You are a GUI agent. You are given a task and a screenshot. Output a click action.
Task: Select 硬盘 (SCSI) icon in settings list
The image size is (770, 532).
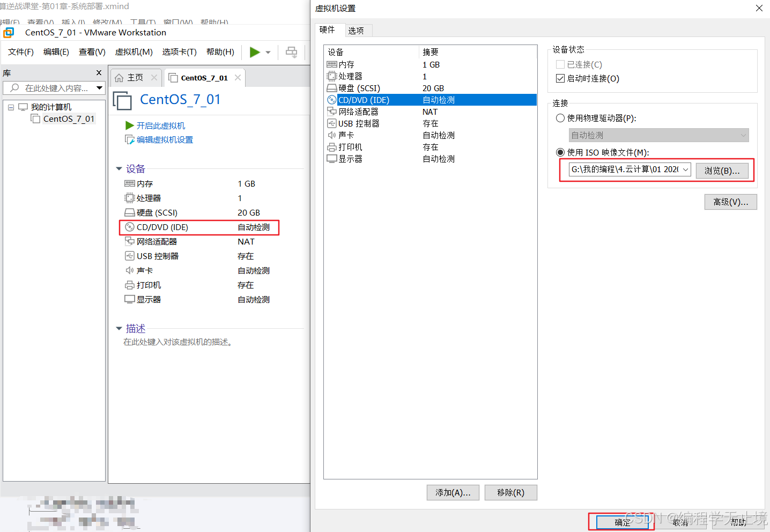tap(332, 88)
